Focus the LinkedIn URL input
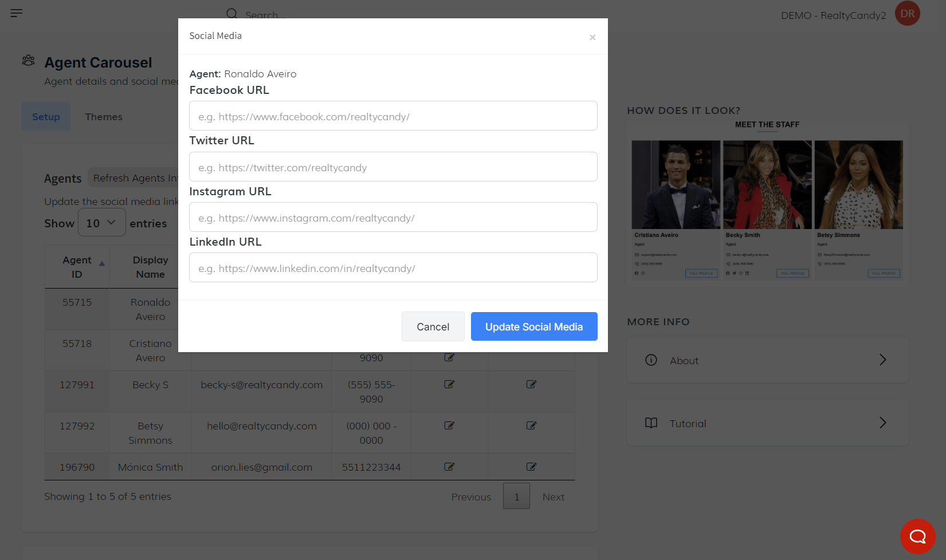Image resolution: width=946 pixels, height=560 pixels. pos(393,268)
